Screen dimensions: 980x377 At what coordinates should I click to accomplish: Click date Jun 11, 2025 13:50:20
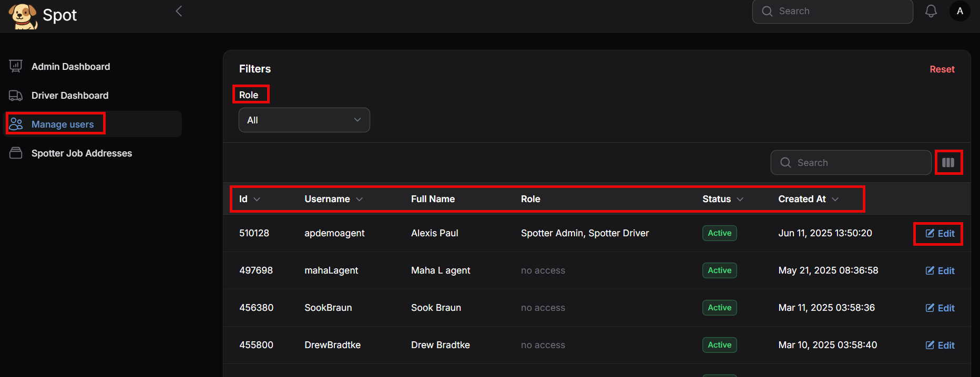825,233
